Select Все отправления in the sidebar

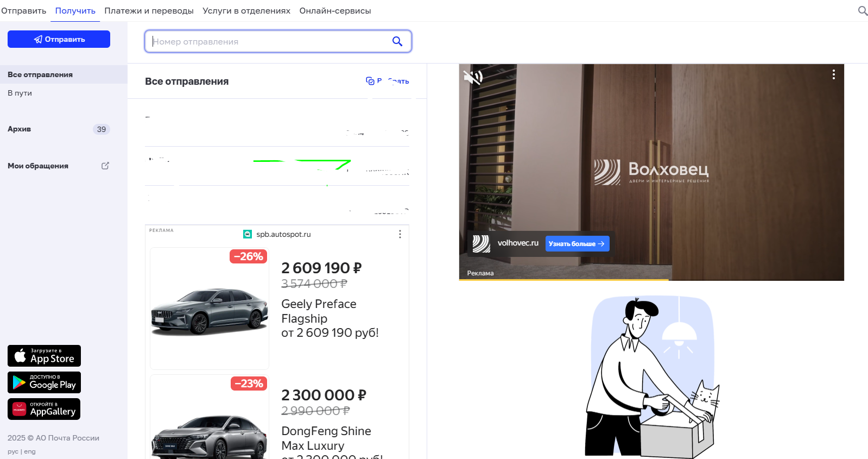(x=40, y=74)
